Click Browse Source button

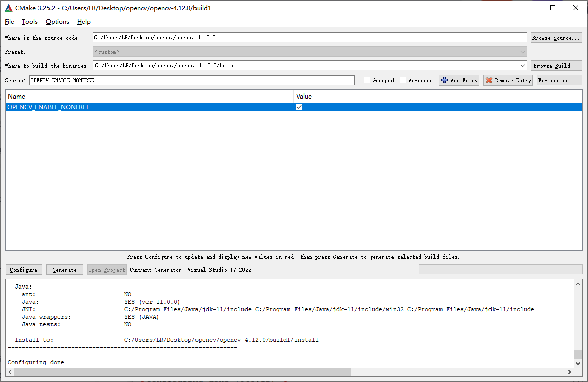[556, 38]
